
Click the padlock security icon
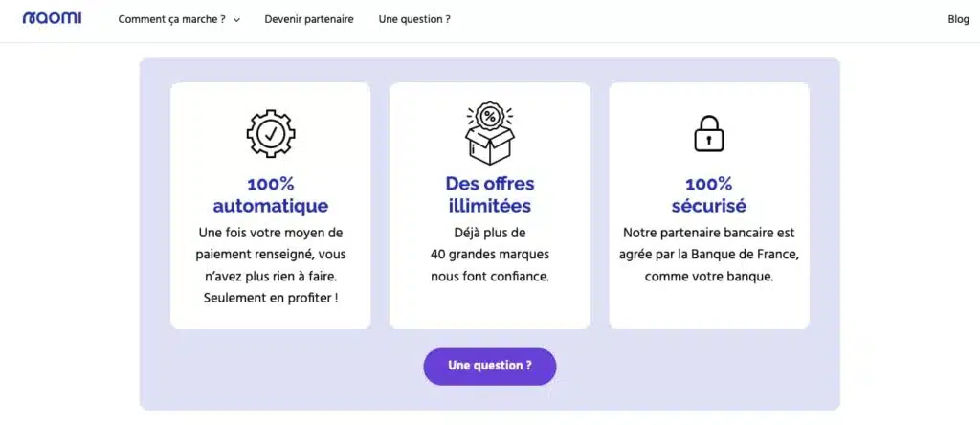pyautogui.click(x=709, y=134)
